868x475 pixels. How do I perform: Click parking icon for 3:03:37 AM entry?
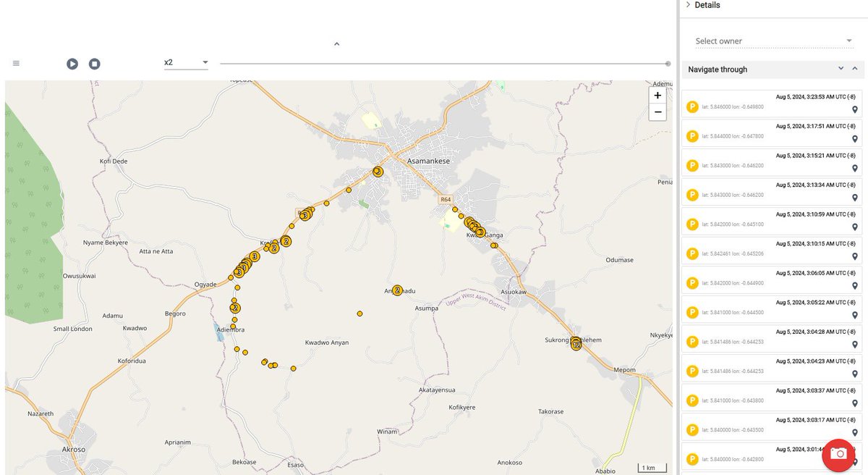pos(692,400)
